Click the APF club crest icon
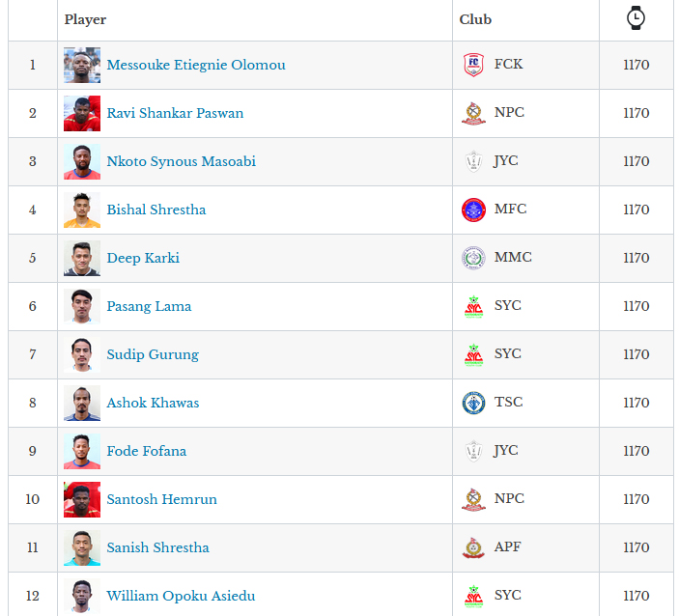 (473, 547)
